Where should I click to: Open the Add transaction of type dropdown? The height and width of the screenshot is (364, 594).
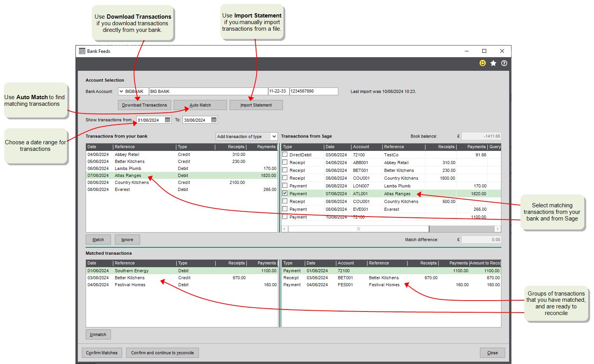[274, 136]
